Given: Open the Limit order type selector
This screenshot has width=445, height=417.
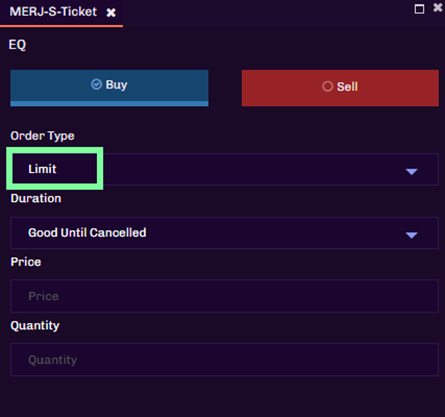Looking at the screenshot, I should coord(224,169).
